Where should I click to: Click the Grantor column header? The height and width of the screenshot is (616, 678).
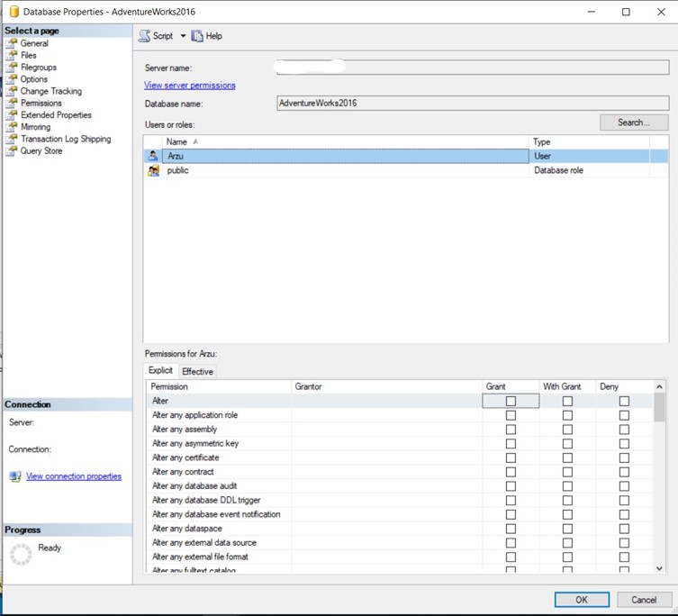point(386,386)
